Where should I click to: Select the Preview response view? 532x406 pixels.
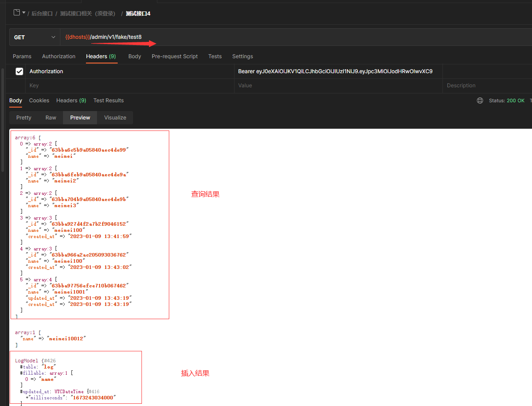(x=80, y=118)
